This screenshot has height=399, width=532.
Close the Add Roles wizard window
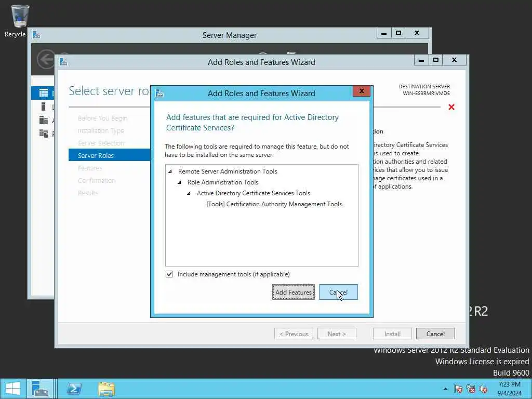coord(454,60)
